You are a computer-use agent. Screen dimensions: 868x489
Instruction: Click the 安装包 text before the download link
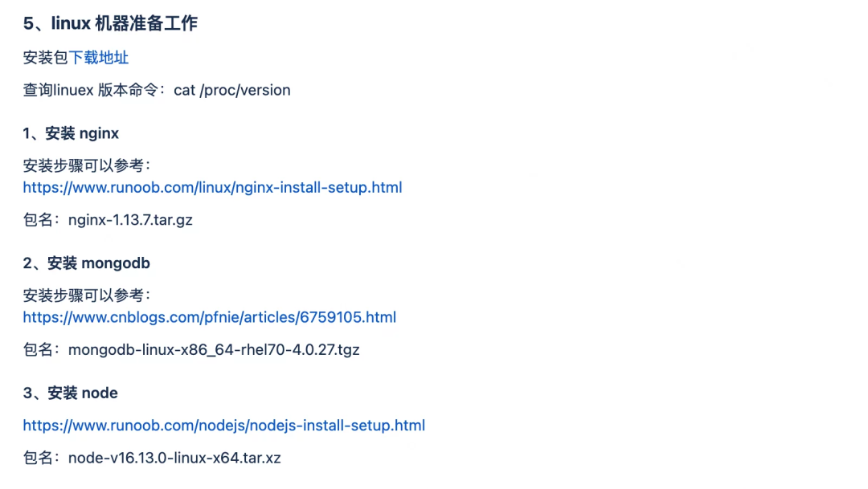coord(45,58)
